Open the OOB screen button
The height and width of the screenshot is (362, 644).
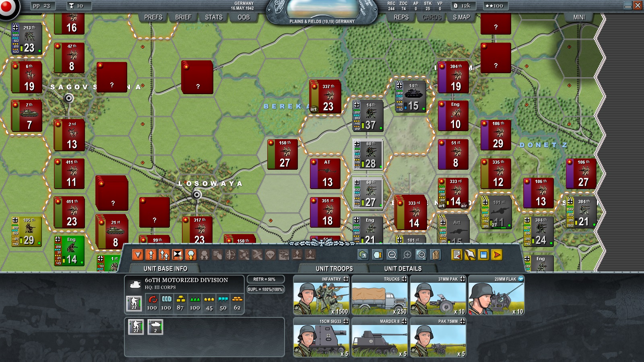pyautogui.click(x=244, y=17)
